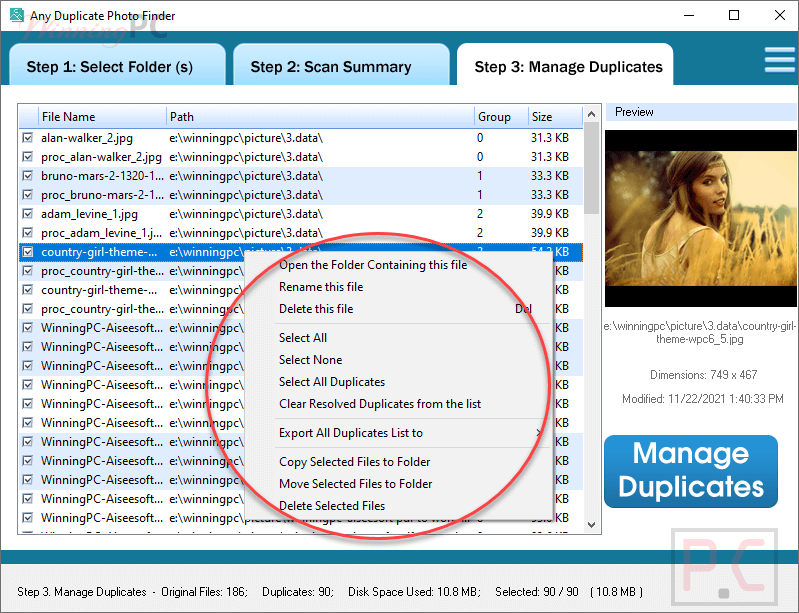This screenshot has height=613, width=799.
Task: Uncheck the alan-walker_2.jpg checkbox
Action: [x=28, y=138]
